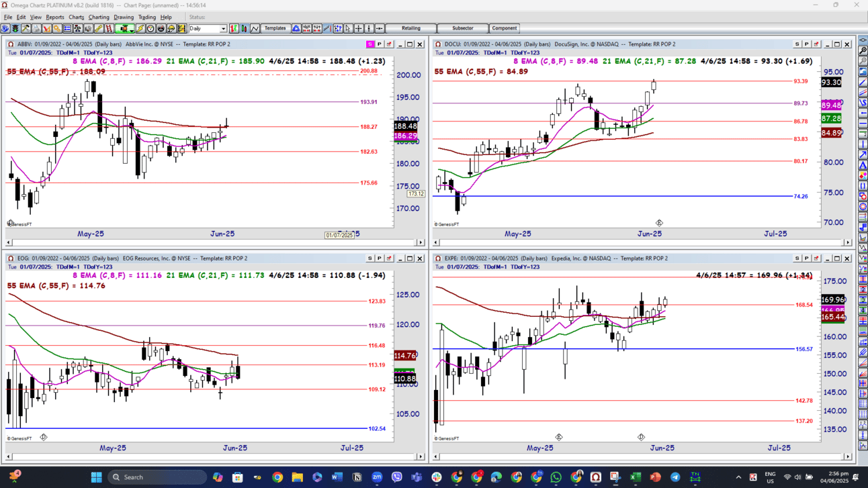Open Telegram from the taskbar
This screenshot has width=868, height=488.
[675, 477]
